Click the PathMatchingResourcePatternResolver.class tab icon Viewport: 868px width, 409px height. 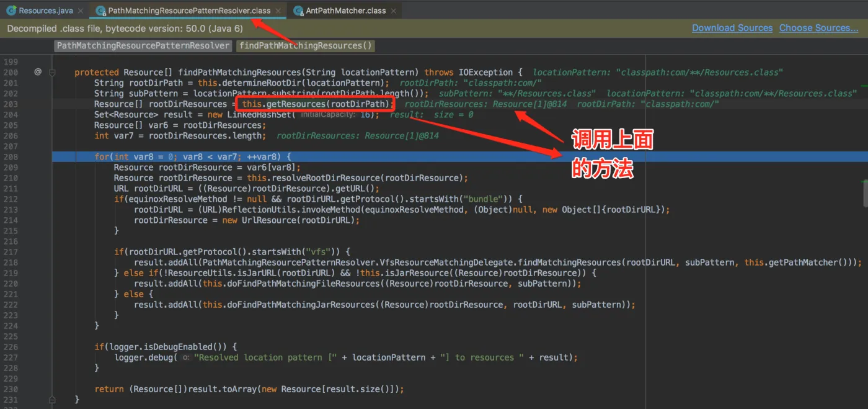(x=100, y=11)
